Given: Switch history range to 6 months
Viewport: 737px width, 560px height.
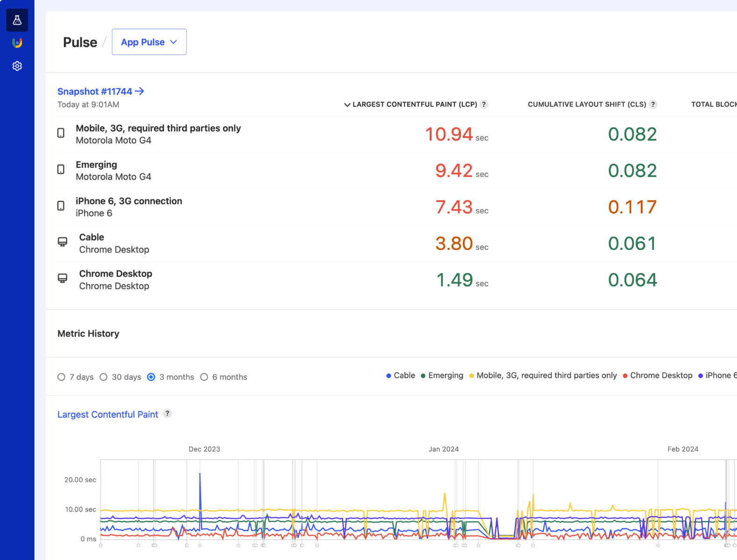Looking at the screenshot, I should tap(204, 377).
